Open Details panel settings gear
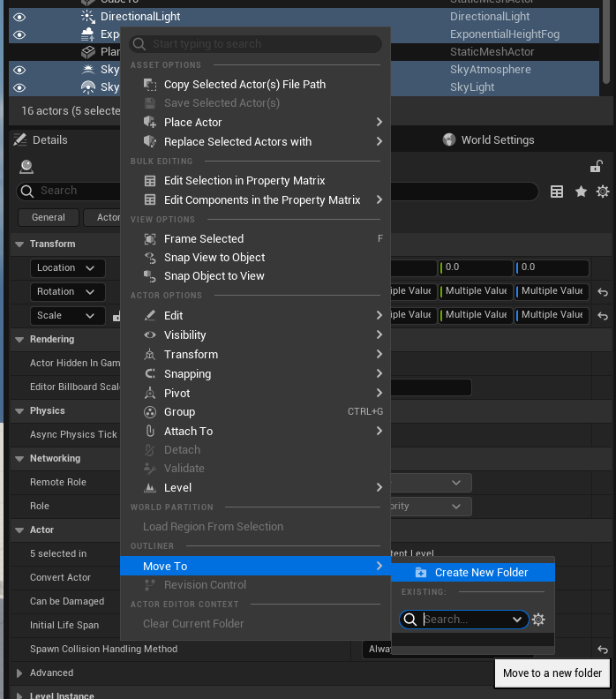616x699 pixels. (x=603, y=192)
